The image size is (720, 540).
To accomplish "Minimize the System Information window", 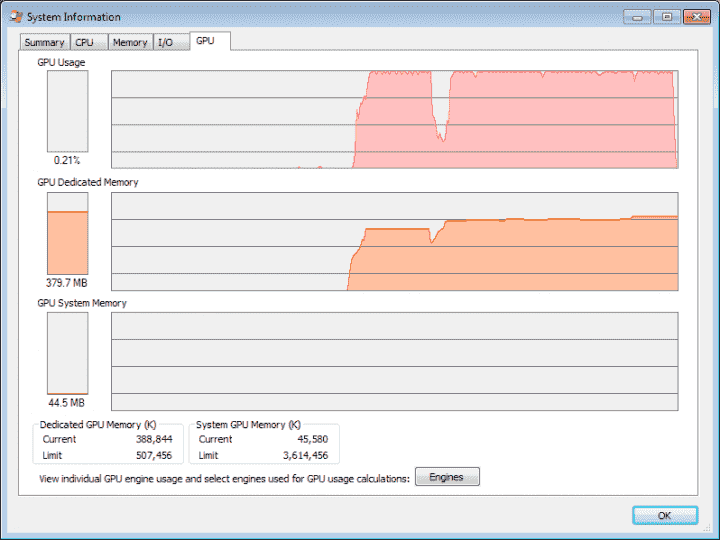I will pyautogui.click(x=637, y=17).
